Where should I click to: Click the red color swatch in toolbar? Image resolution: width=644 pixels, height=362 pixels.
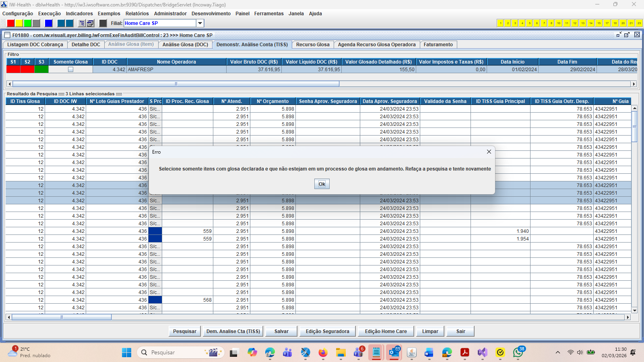point(11,23)
